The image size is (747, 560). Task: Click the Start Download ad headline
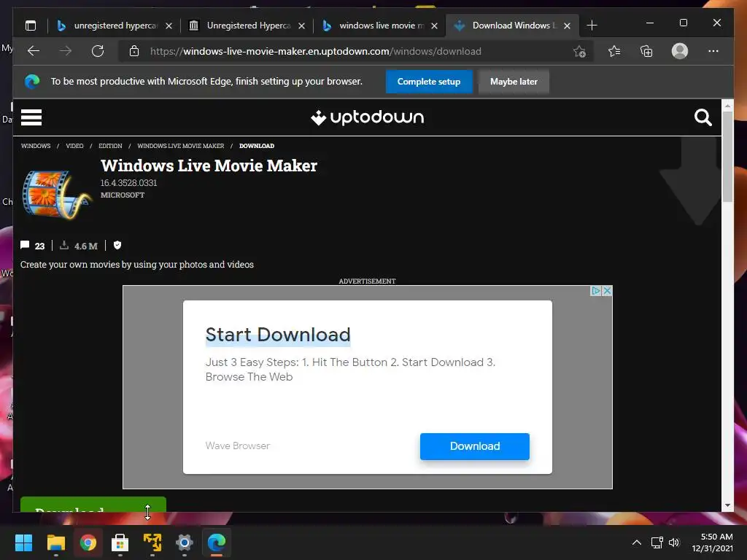point(278,335)
